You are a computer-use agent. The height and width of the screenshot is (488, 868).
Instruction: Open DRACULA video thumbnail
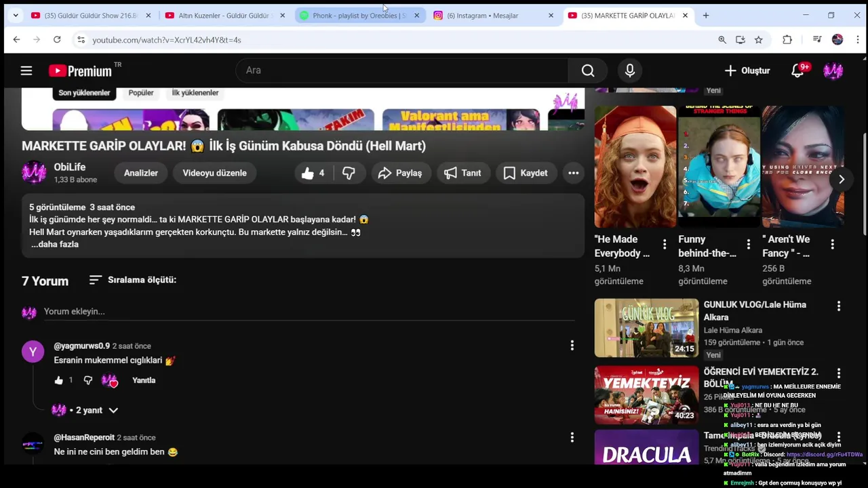(x=646, y=447)
